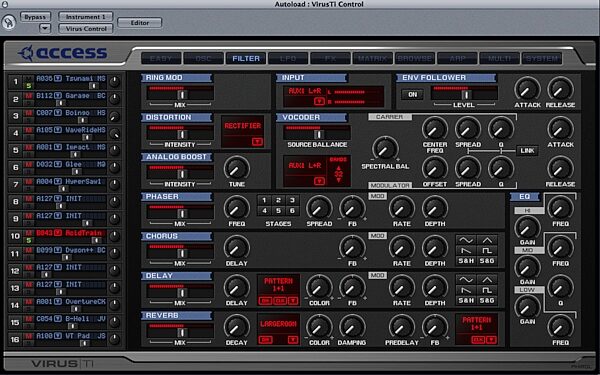
Task: Open the Delay Pattern 1+1 dropdown
Action: click(x=293, y=301)
